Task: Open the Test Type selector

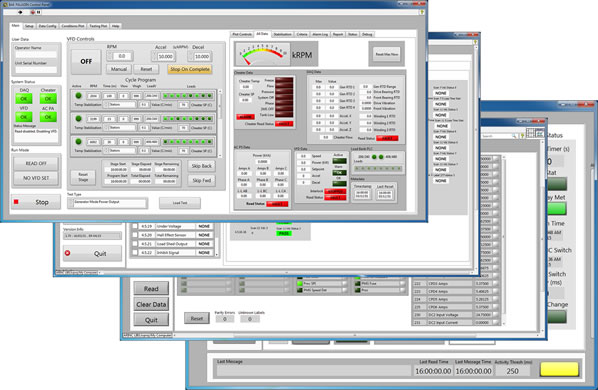Action: [x=108, y=203]
